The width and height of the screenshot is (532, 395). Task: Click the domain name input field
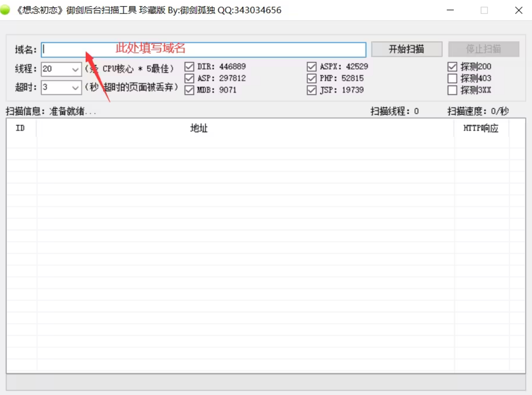coord(203,49)
